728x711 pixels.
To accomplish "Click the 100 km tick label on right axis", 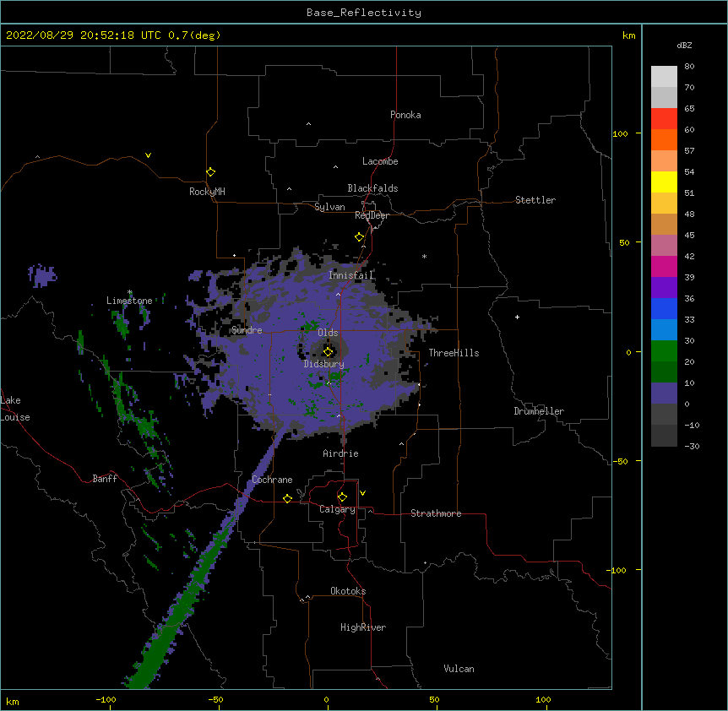I will 620,133.
